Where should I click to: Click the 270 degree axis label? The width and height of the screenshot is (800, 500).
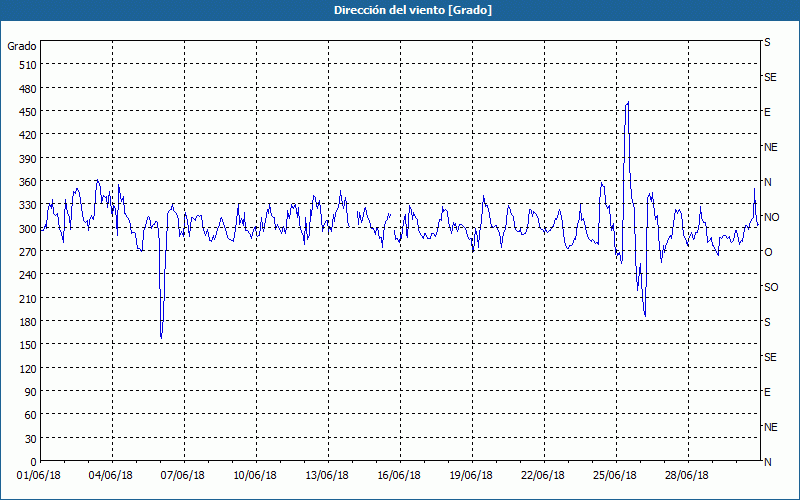(28, 252)
